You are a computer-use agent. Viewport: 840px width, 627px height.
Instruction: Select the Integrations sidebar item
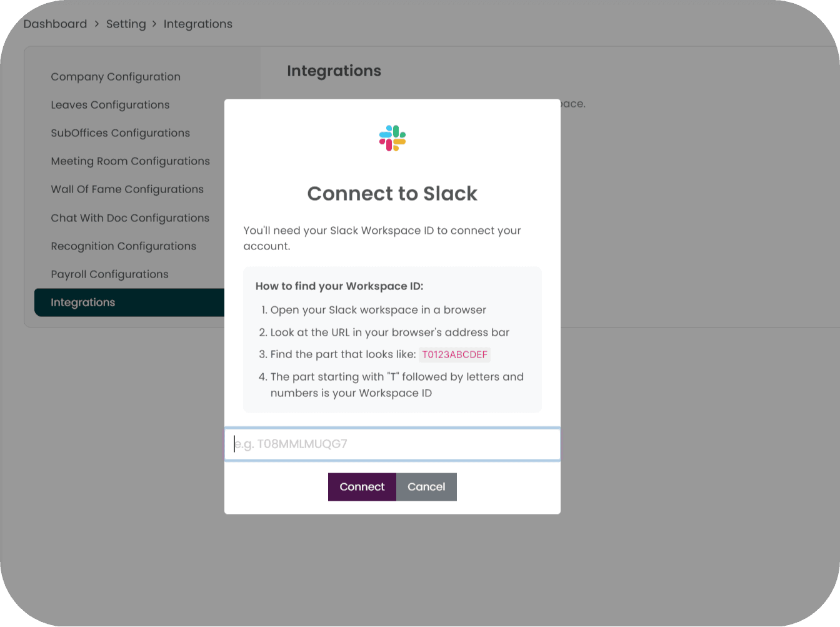pos(129,303)
